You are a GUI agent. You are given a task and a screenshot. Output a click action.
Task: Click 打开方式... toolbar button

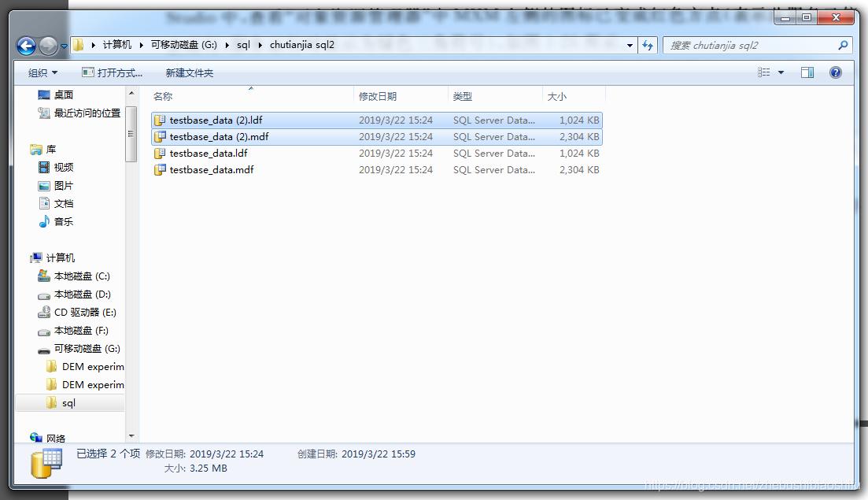(x=113, y=72)
